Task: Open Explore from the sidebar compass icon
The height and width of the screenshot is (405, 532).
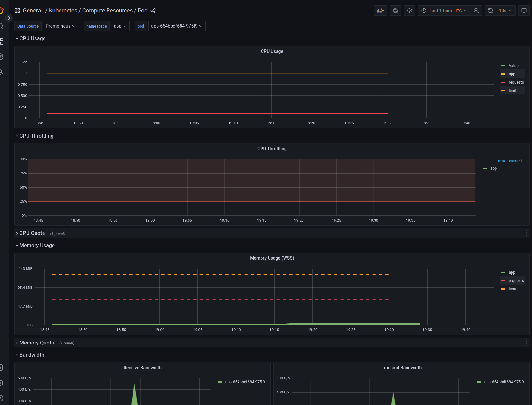Action: (x=1, y=57)
